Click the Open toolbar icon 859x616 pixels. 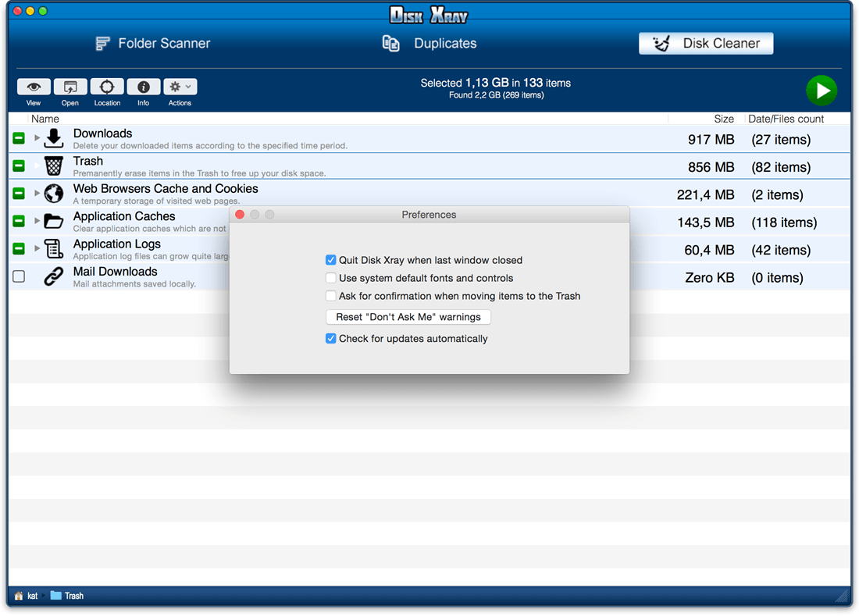70,87
